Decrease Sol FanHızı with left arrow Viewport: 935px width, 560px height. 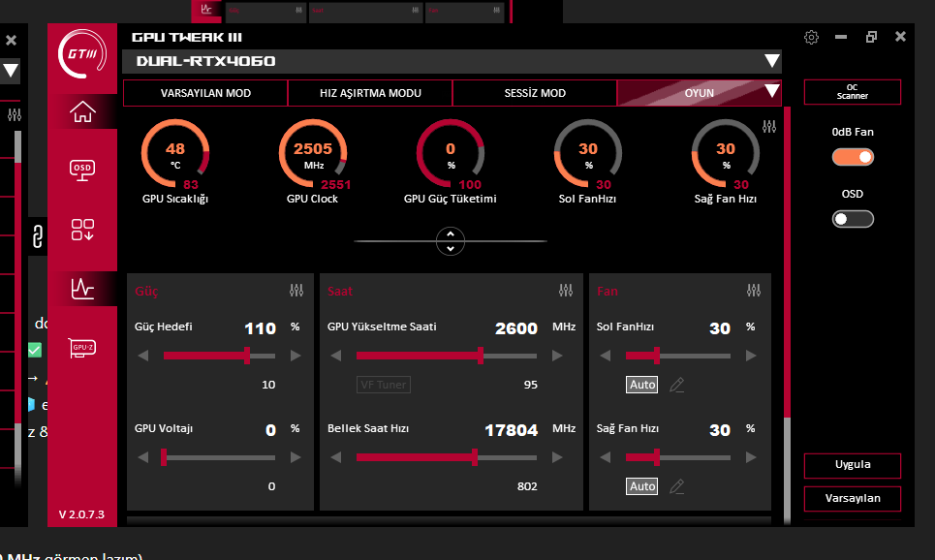pyautogui.click(x=606, y=356)
